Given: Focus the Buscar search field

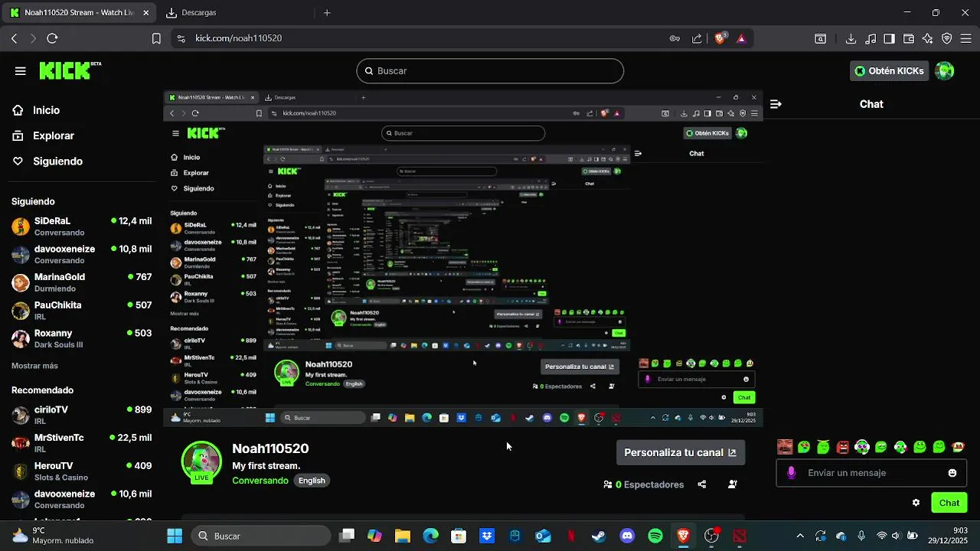Looking at the screenshot, I should 490,71.
